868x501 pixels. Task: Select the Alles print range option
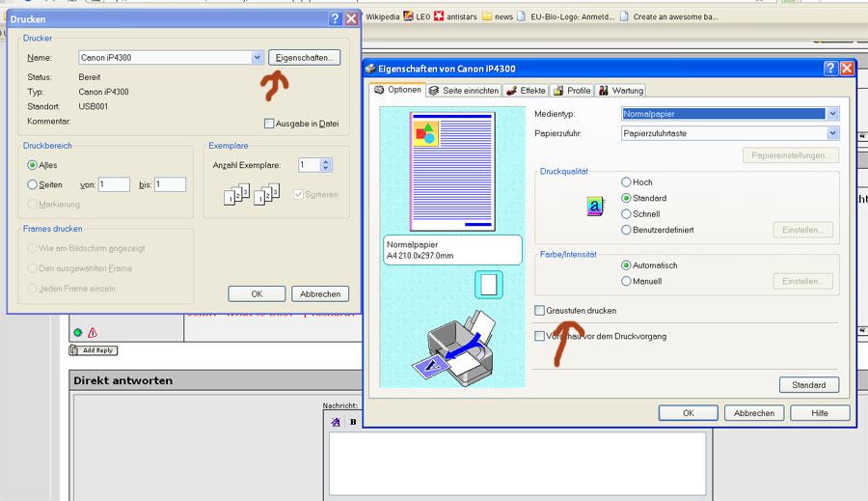(x=32, y=165)
